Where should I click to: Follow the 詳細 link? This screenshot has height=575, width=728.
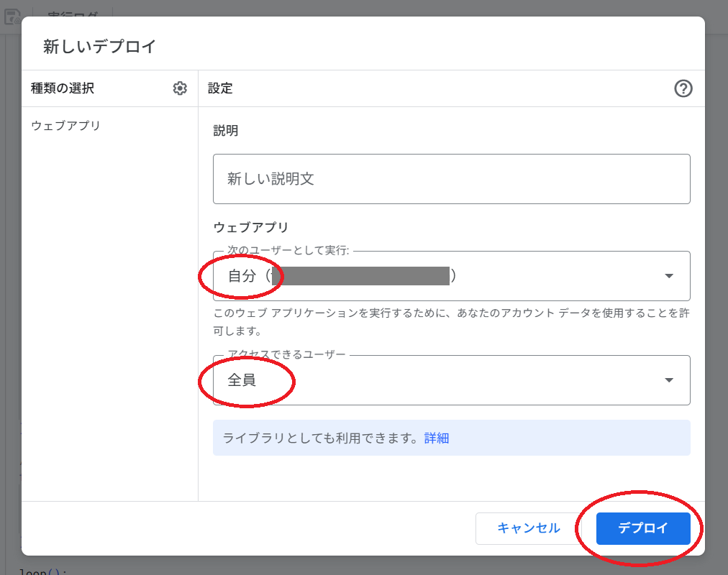(x=437, y=438)
